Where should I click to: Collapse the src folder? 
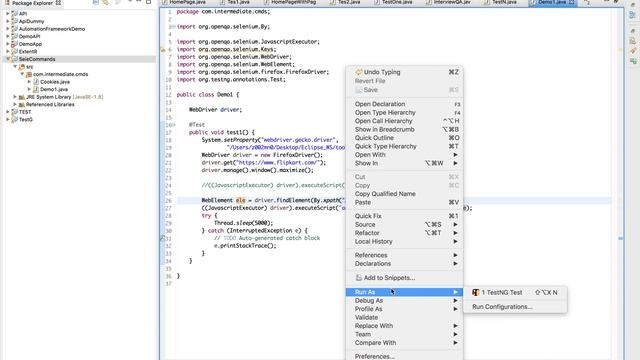click(15, 67)
